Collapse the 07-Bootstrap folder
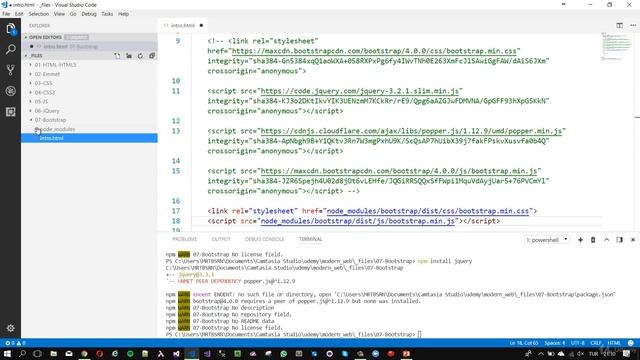Screen dimensions: 640x360 [x=31, y=120]
